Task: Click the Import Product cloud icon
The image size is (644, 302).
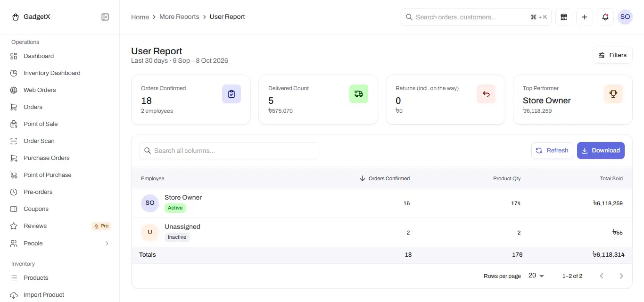Action: 14,295
